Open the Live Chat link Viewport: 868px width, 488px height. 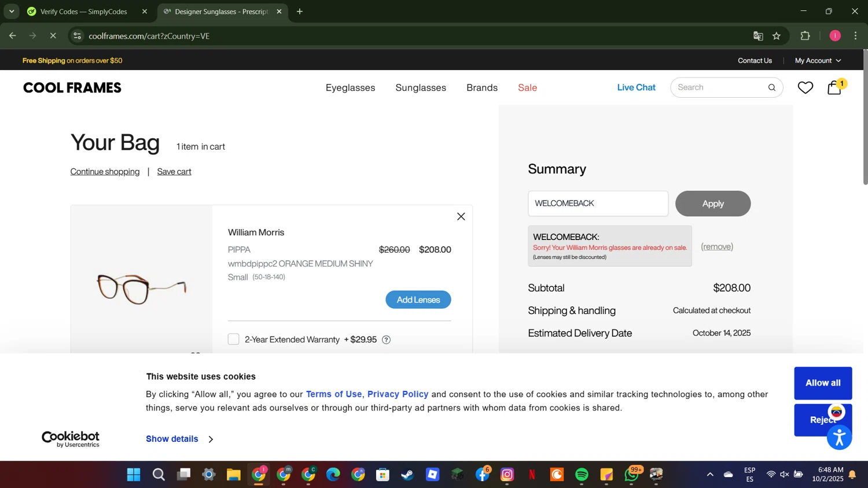[x=637, y=87]
